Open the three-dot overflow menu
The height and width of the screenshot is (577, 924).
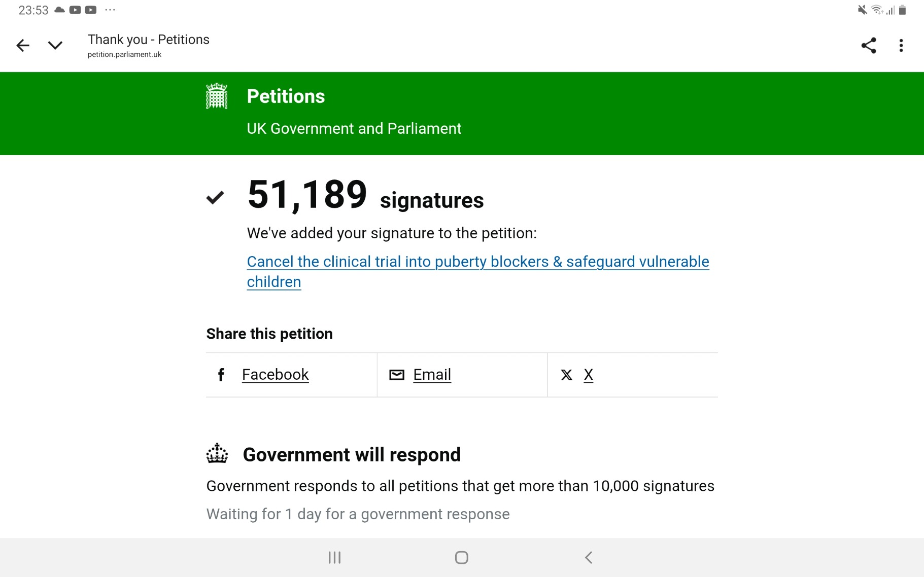901,46
